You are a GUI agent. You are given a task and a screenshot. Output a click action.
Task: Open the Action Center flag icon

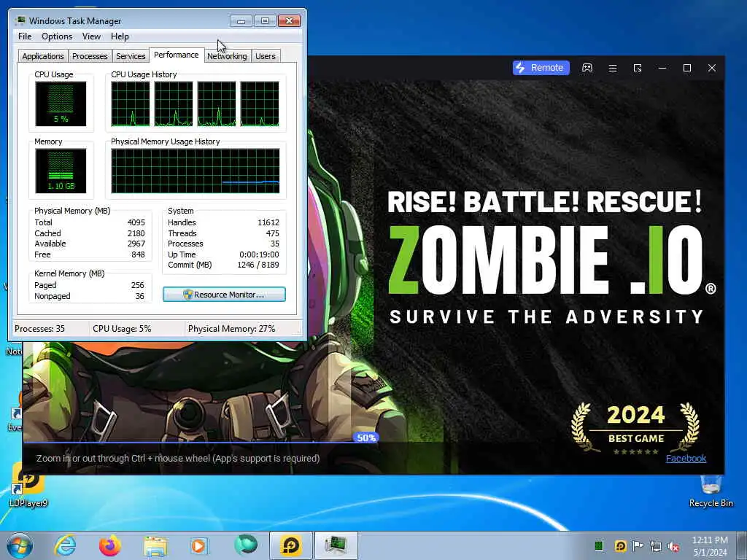(x=638, y=545)
